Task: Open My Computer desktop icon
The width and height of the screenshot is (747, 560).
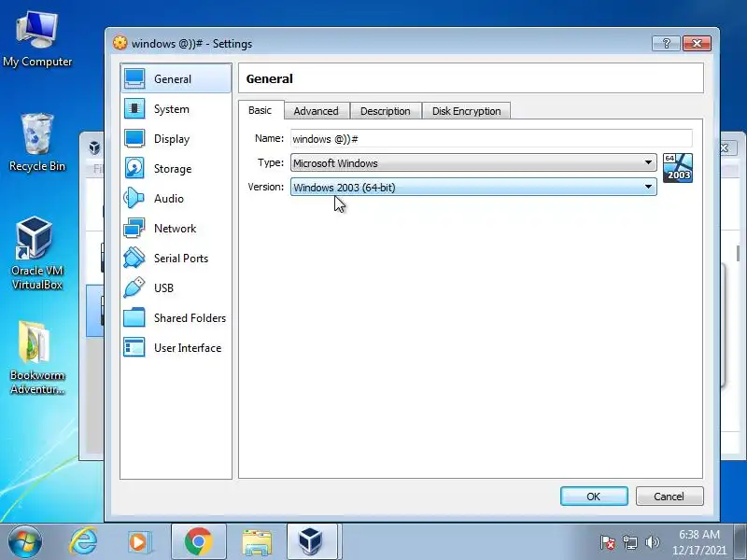Action: coord(37,40)
